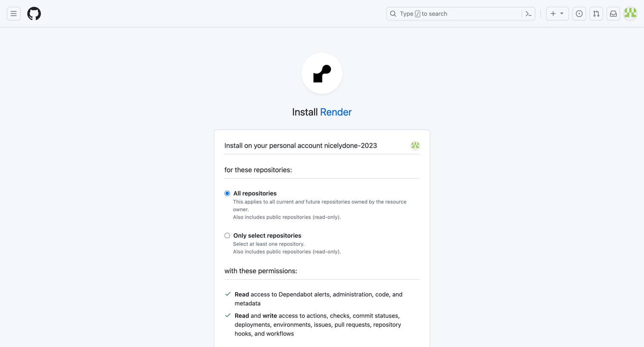Click the Render app logo
This screenshot has width=644, height=347.
point(322,73)
